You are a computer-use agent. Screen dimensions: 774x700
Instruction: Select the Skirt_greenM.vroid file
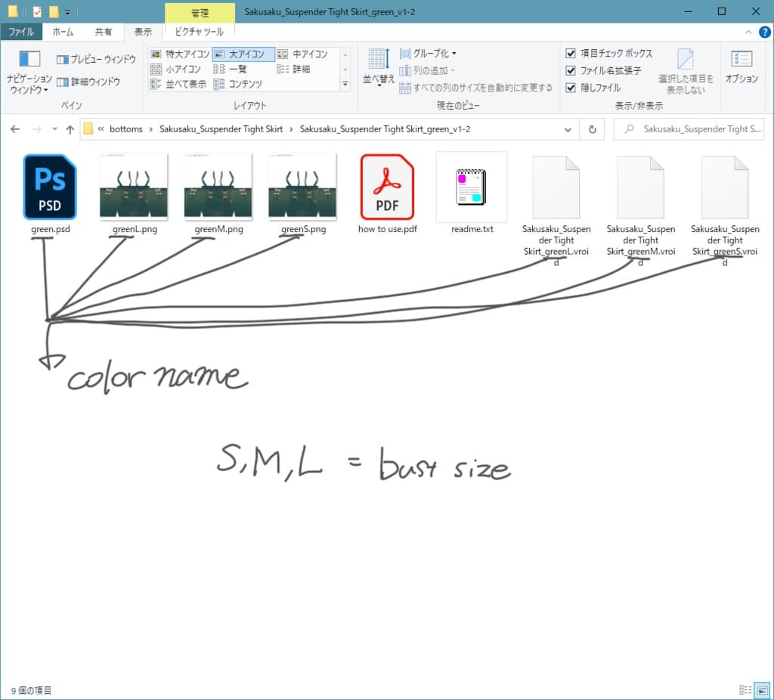click(641, 210)
